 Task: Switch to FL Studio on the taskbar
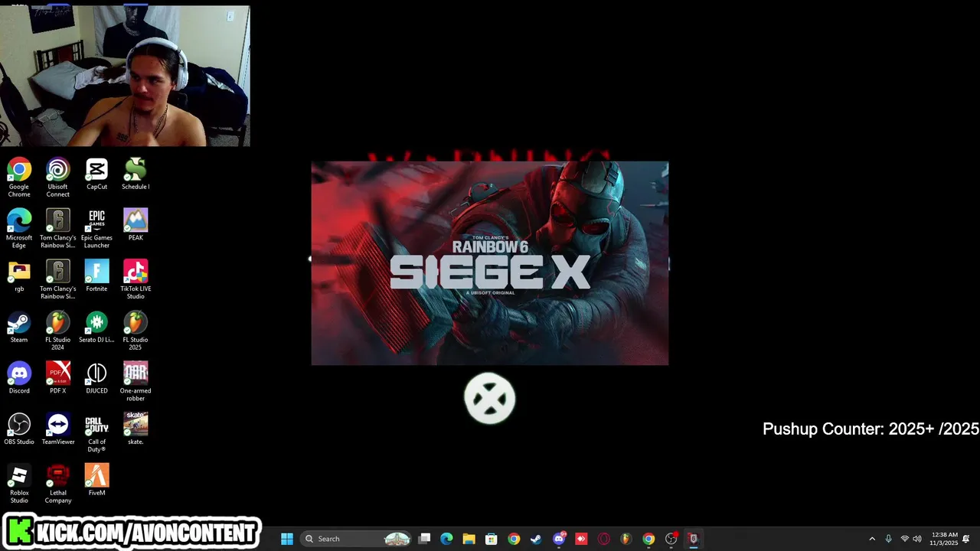tap(626, 539)
